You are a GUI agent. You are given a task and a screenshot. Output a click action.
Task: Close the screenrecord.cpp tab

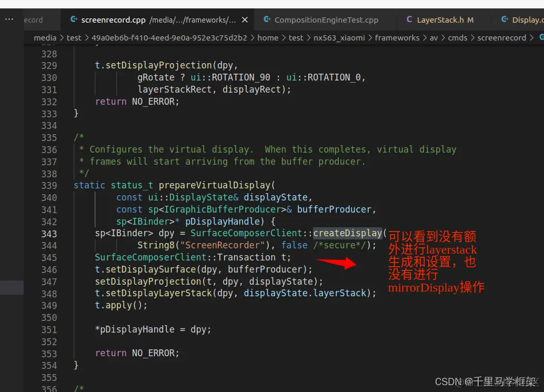pyautogui.click(x=245, y=20)
